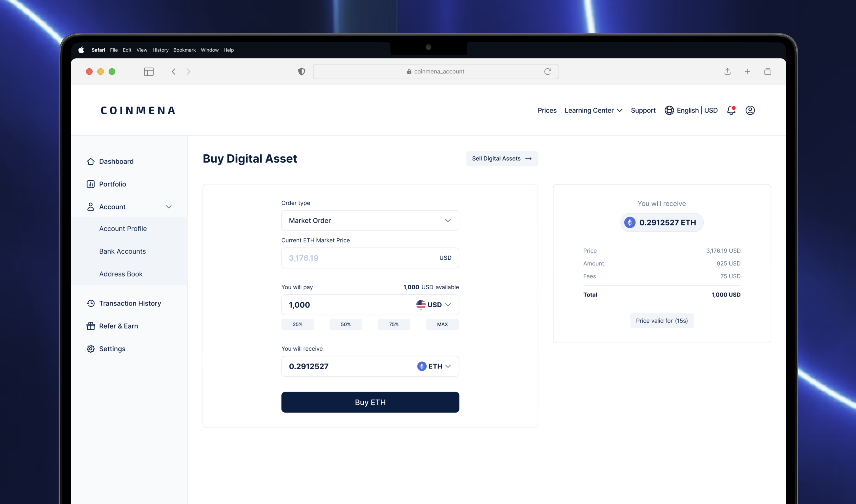Open Safari View menu
The width and height of the screenshot is (856, 504).
click(x=142, y=50)
